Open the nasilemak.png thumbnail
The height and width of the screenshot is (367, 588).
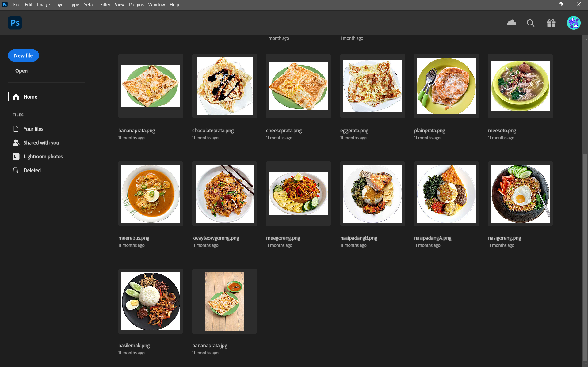tap(151, 301)
